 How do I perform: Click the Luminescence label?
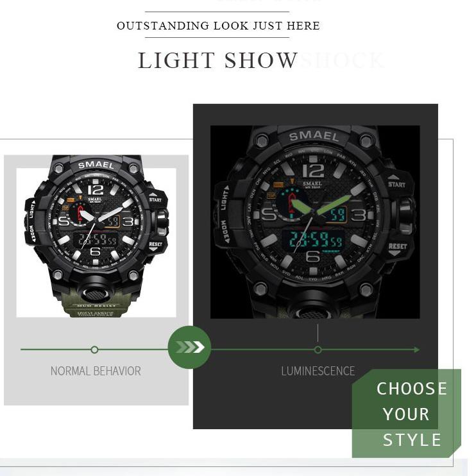coord(318,371)
